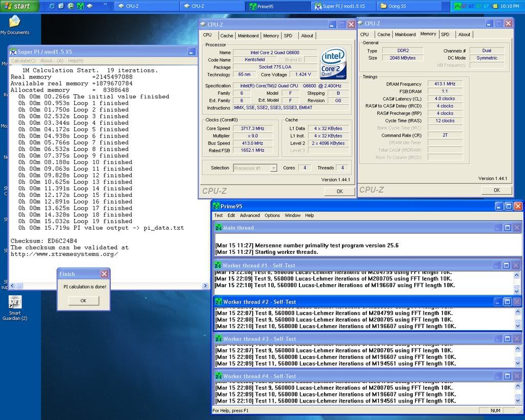Screen dimensions: 525x420
Task: Switch to Super PI via taskbar button
Action: [x=344, y=6]
